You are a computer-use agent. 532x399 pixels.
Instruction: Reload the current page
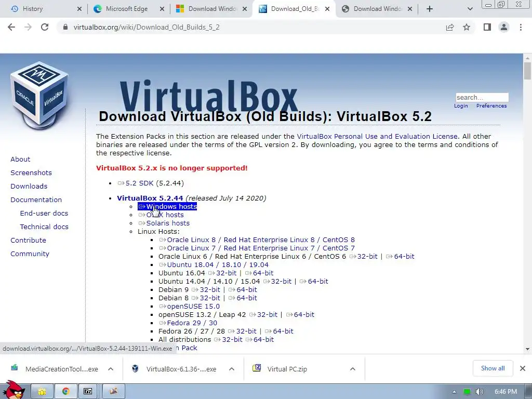pyautogui.click(x=45, y=27)
